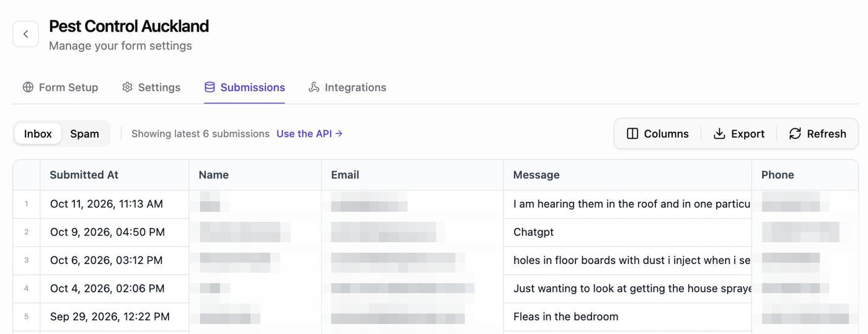
Task: Click row number 4 cell
Action: point(27,289)
